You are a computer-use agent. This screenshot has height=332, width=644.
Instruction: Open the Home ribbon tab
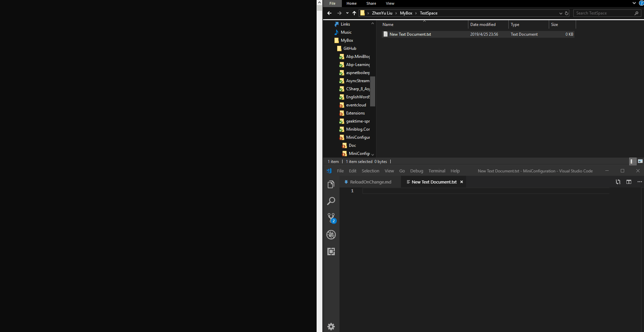[351, 3]
